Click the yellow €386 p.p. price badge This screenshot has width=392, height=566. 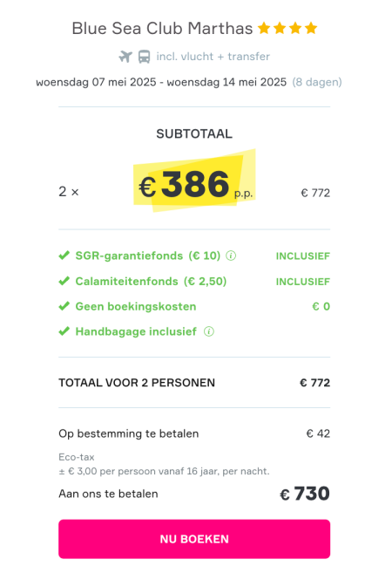pos(195,182)
